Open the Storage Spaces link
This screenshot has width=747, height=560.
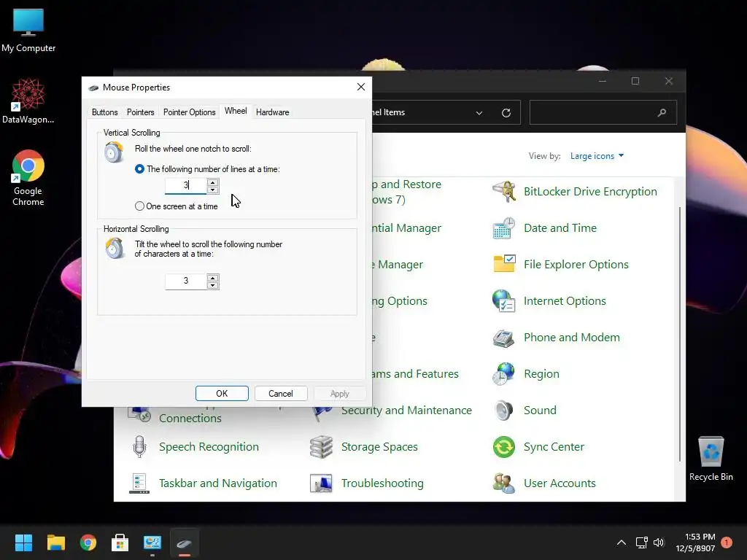pyautogui.click(x=379, y=447)
